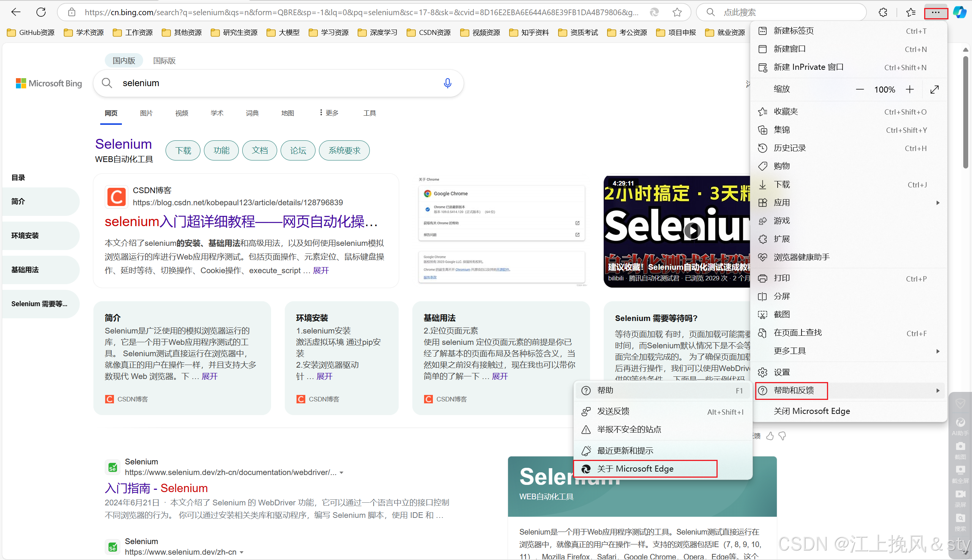Select 国内版 search version

coord(124,61)
